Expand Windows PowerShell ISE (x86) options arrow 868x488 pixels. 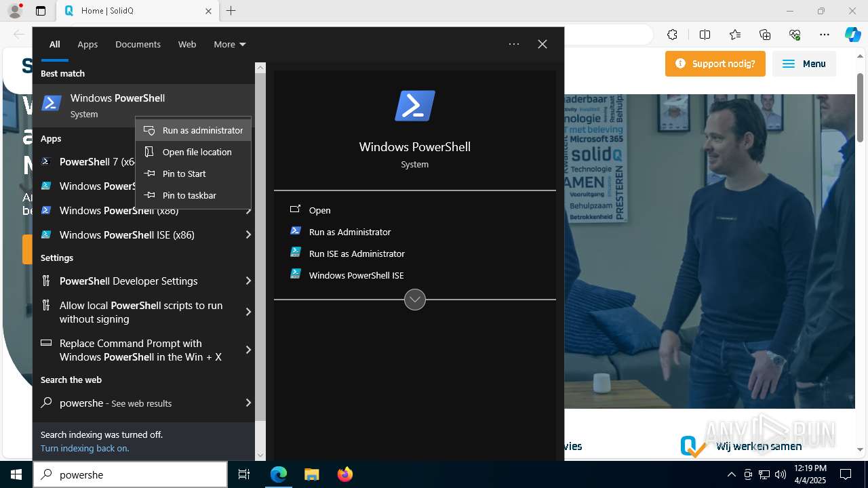click(248, 235)
